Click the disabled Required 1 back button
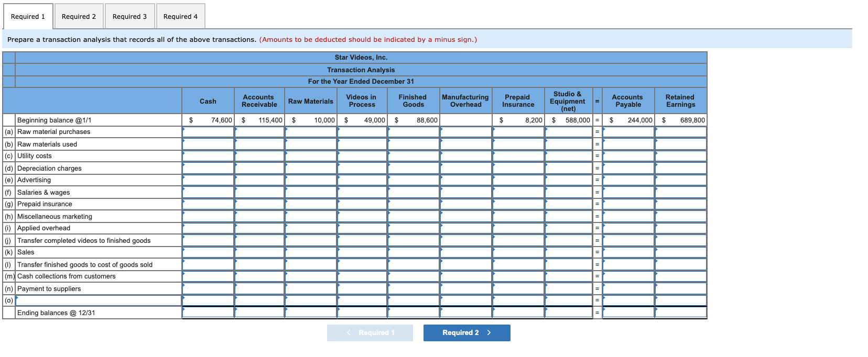 370,333
